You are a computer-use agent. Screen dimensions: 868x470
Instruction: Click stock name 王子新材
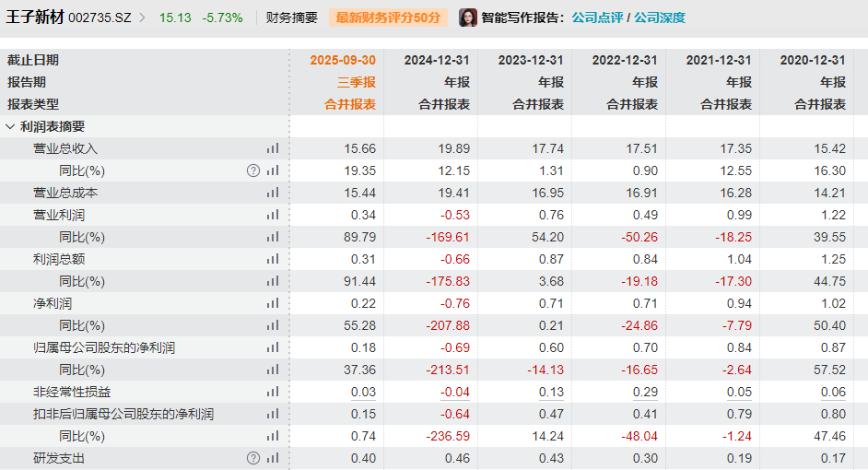[x=35, y=18]
